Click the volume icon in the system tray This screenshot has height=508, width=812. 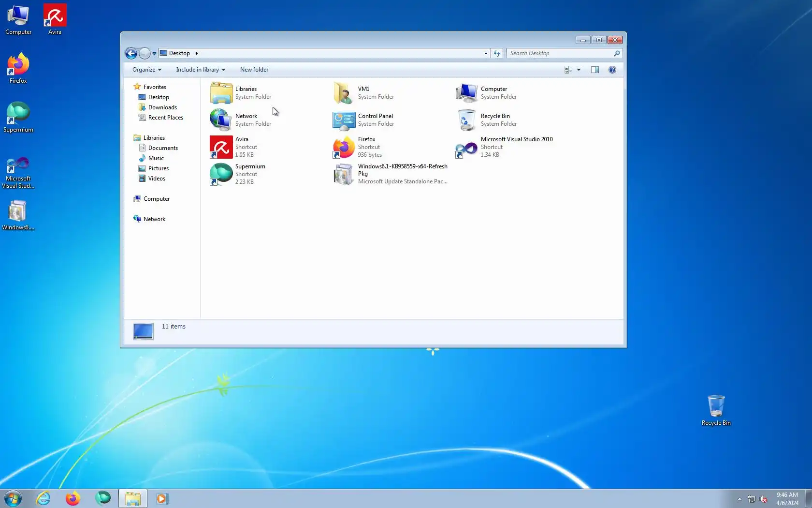tap(764, 499)
